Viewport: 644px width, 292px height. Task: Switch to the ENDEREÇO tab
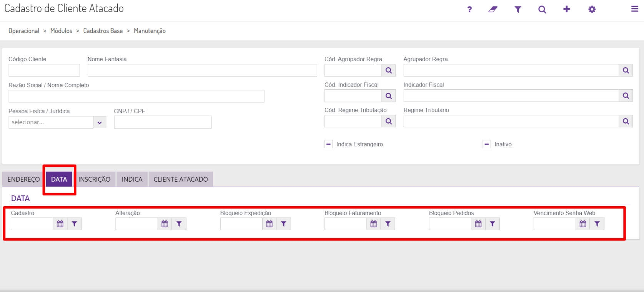tap(23, 179)
